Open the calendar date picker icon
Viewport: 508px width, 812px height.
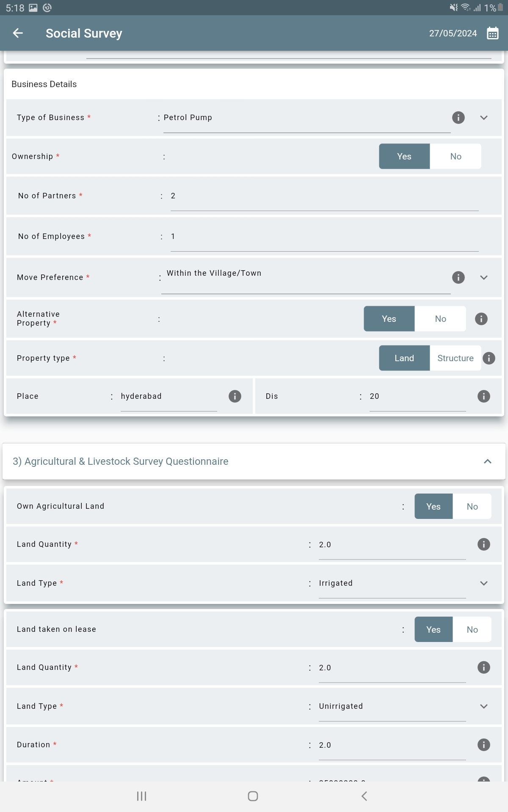pos(493,33)
